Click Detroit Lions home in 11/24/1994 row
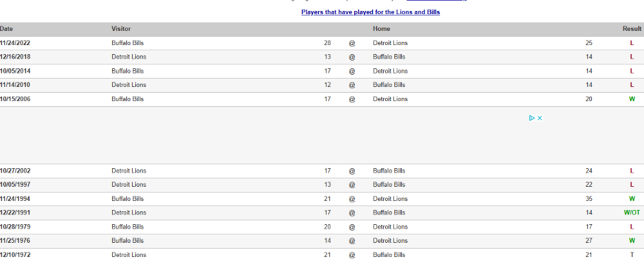644x266 pixels. 390,198
